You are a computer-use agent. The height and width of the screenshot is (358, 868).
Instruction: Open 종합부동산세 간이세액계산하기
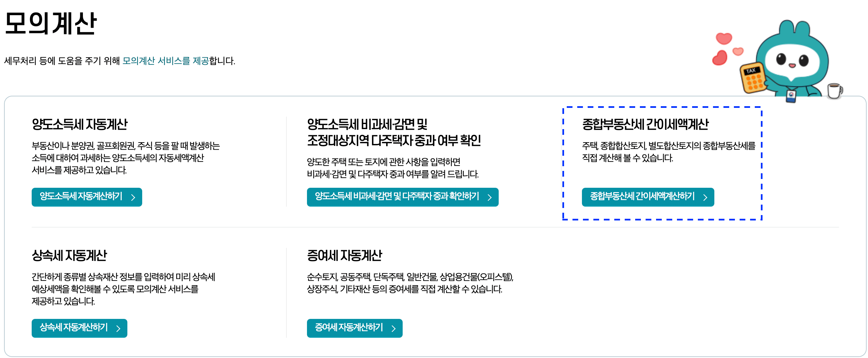(x=648, y=197)
